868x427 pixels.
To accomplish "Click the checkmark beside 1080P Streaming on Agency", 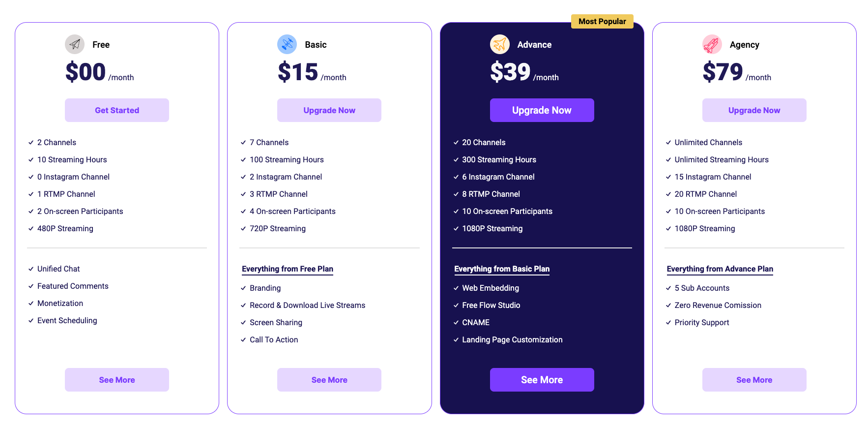I will click(x=667, y=228).
